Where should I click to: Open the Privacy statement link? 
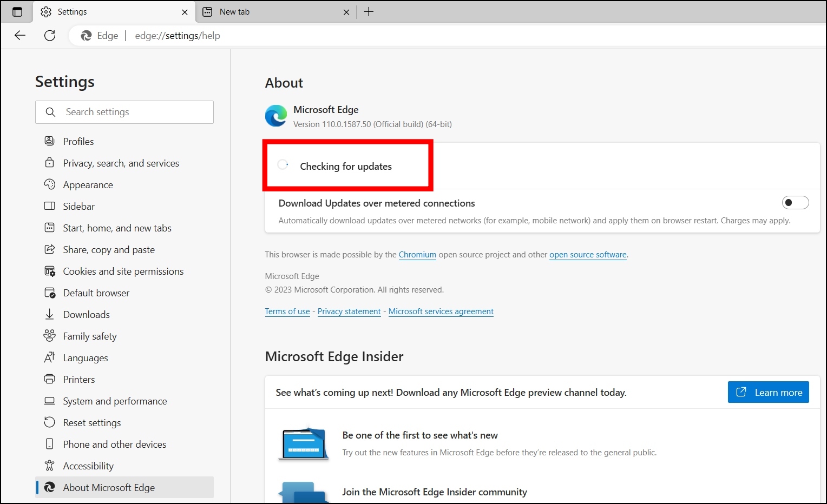(x=349, y=311)
